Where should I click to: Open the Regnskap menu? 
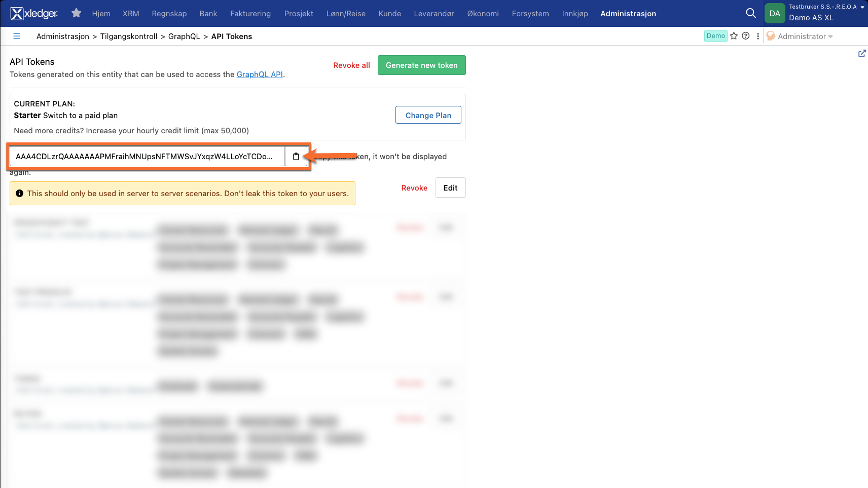[x=169, y=14]
